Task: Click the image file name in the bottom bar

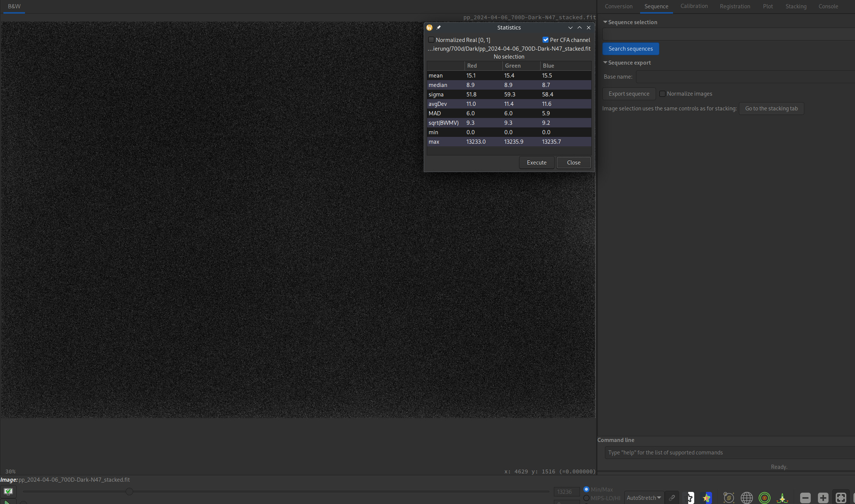Action: tap(74, 480)
